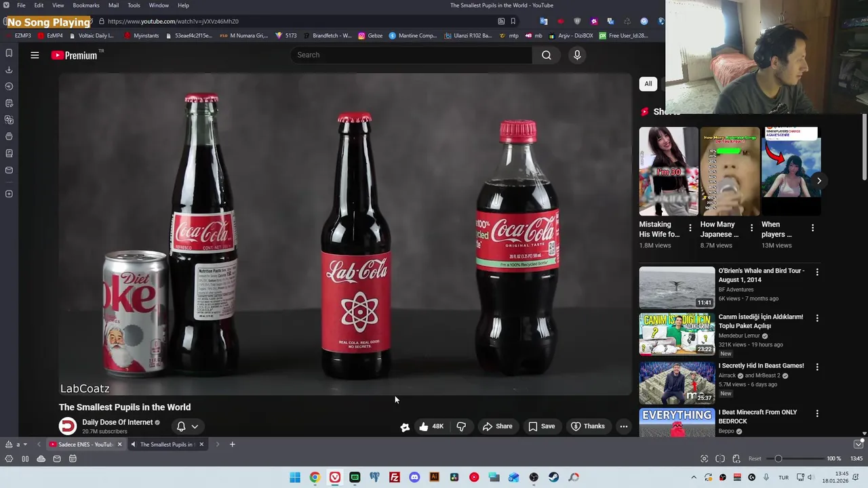The width and height of the screenshot is (868, 488).
Task: Open sync cloud icon in status bar
Action: [x=41, y=459]
